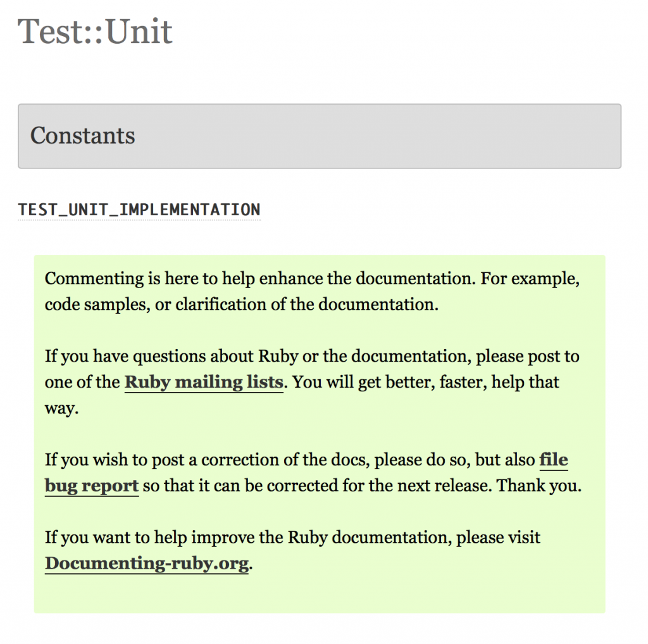This screenshot has height=644, width=648.
Task: Visit the Documenting-ruby.org link
Action: click(147, 564)
